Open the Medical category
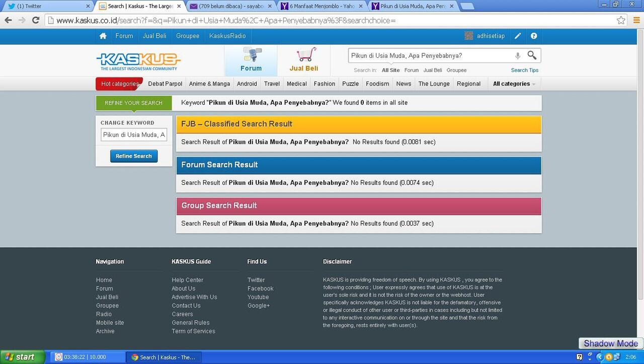The width and height of the screenshot is (644, 364). coord(297,84)
